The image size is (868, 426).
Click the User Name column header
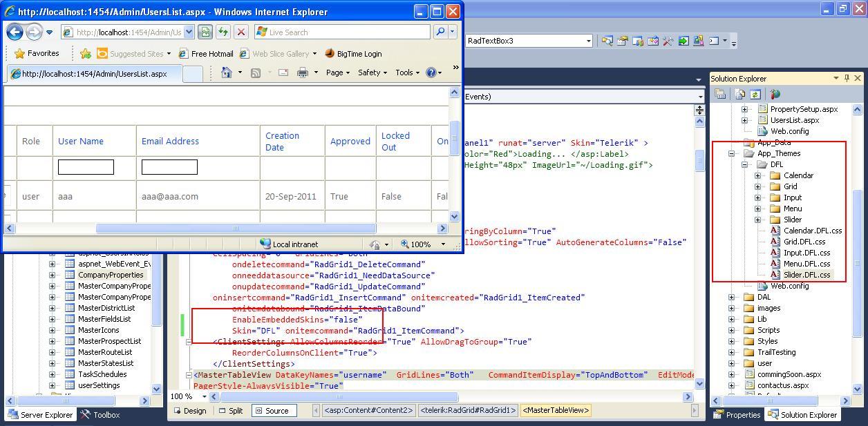[81, 141]
